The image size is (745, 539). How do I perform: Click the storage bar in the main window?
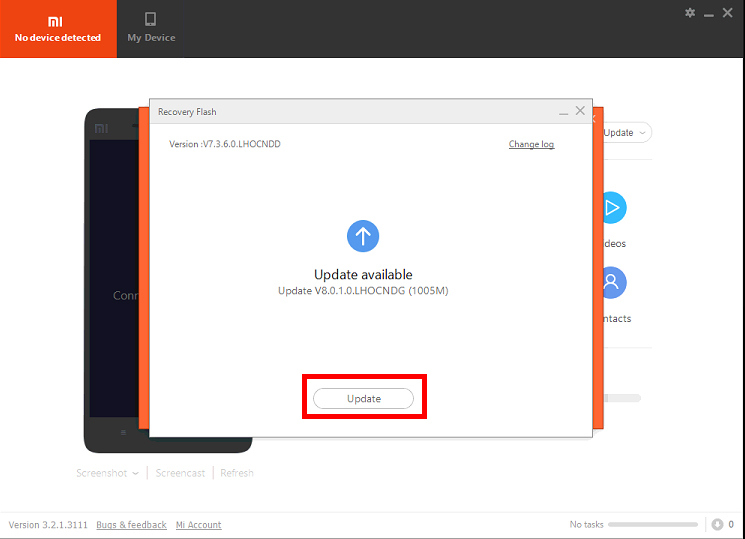[x=622, y=398]
